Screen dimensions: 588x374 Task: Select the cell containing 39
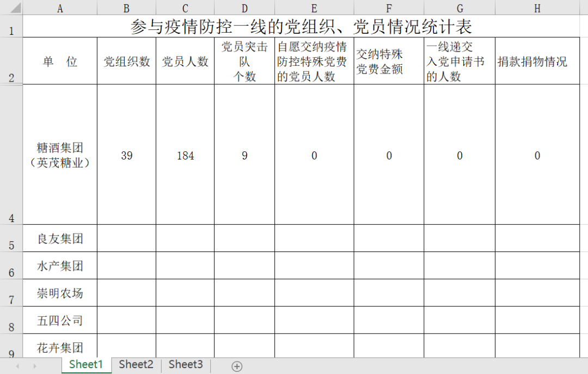coord(127,155)
